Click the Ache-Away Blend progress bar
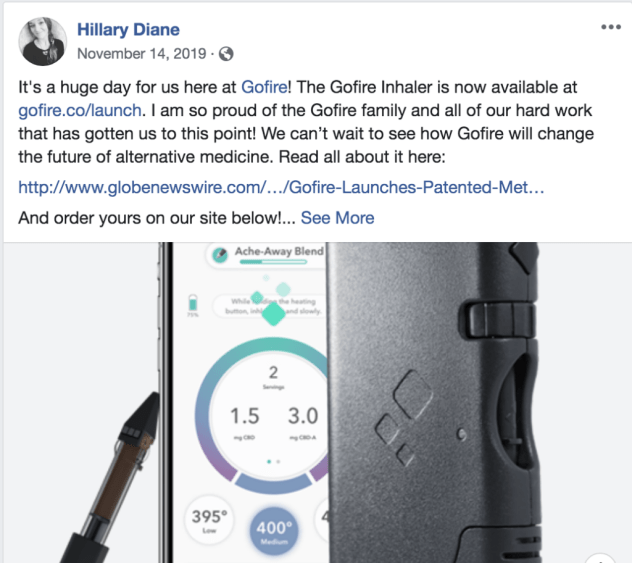 (x=273, y=262)
